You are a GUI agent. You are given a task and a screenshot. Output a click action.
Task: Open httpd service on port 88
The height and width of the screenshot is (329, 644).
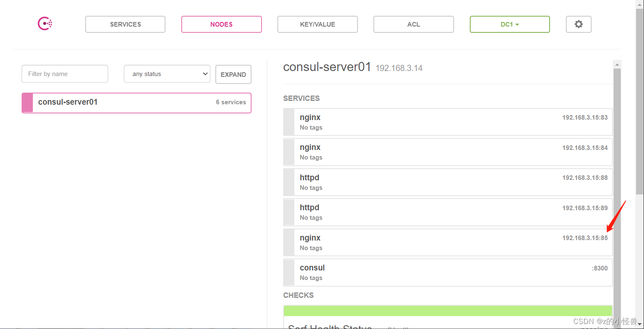(x=448, y=182)
